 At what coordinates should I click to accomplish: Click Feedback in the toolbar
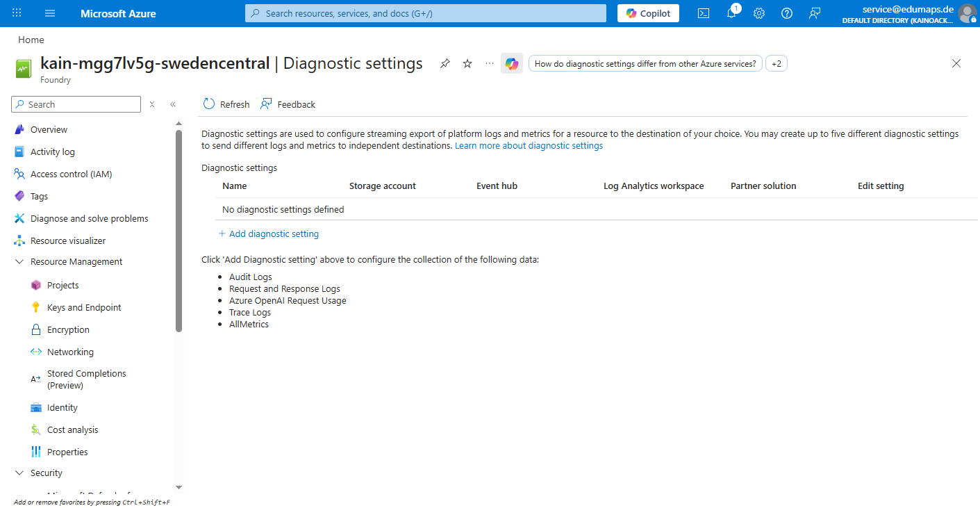pyautogui.click(x=288, y=104)
